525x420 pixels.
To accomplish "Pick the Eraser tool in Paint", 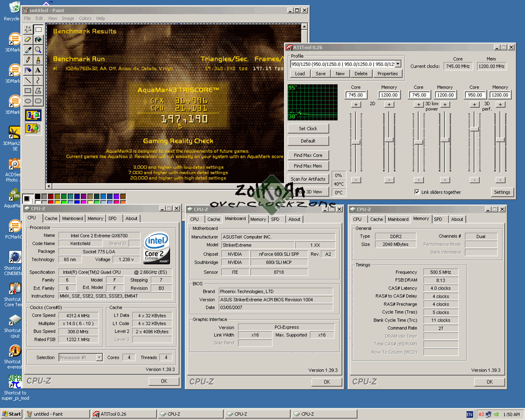I will click(28, 40).
